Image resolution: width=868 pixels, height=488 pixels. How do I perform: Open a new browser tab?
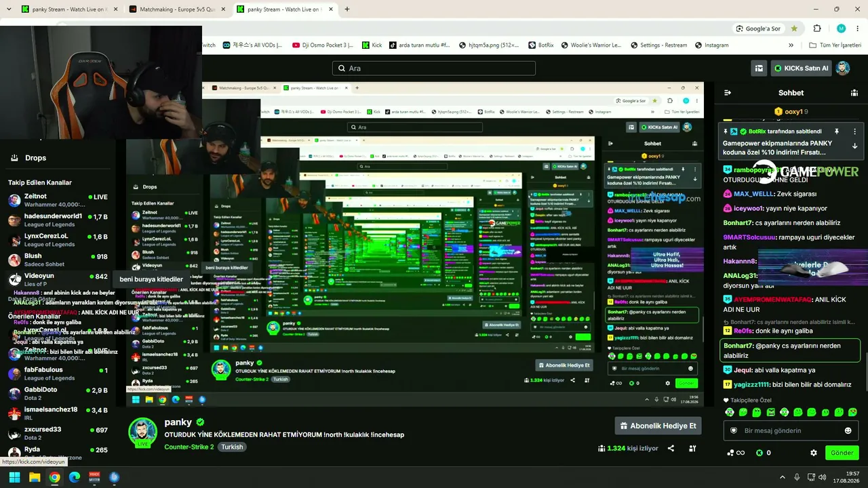(347, 9)
